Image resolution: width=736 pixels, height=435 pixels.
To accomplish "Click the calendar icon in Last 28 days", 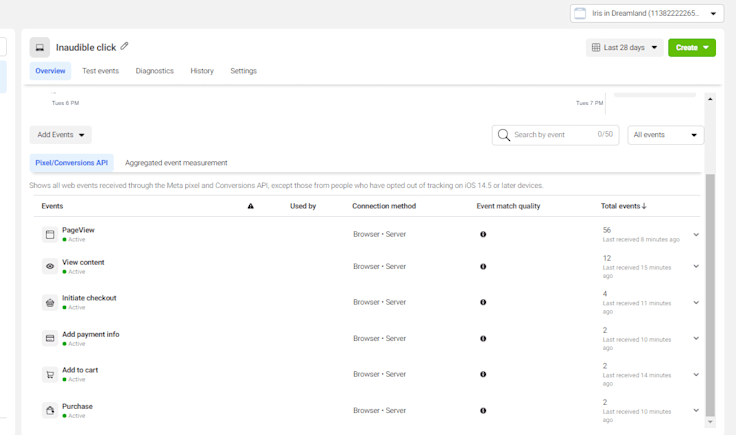I will tap(596, 47).
